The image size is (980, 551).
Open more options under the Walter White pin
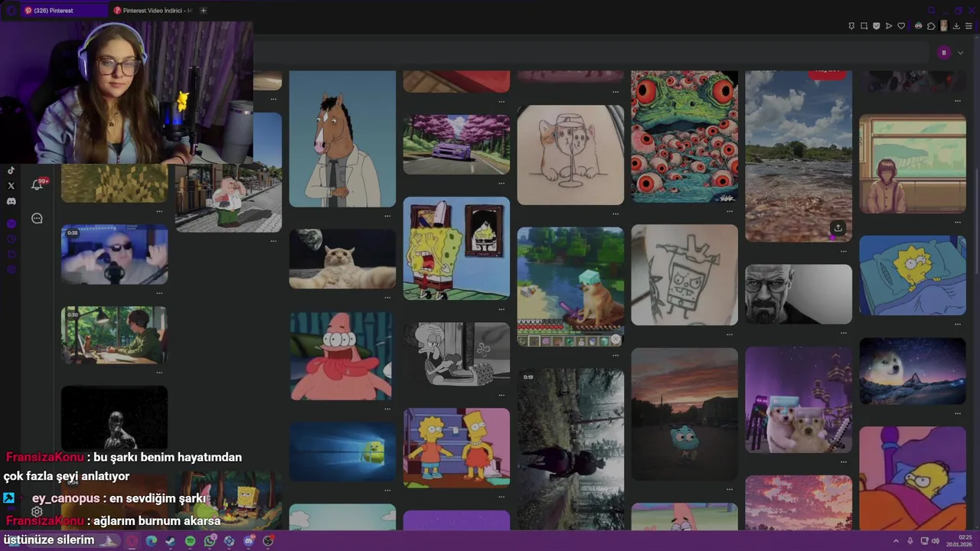[x=844, y=332]
